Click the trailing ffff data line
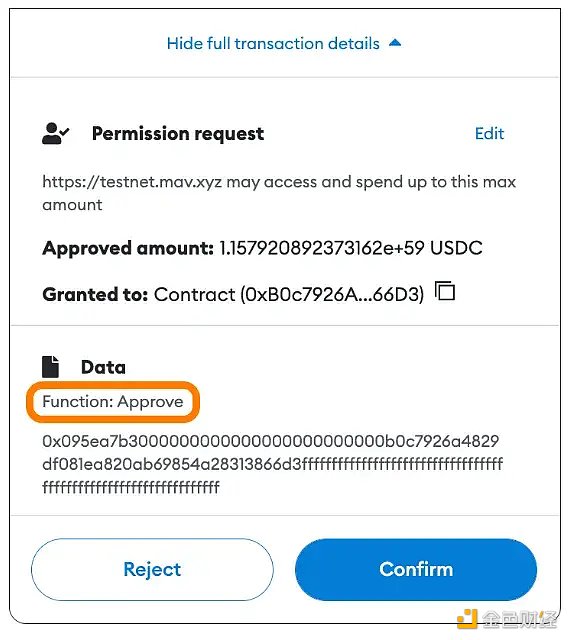This screenshot has height=640, width=568. point(131,487)
